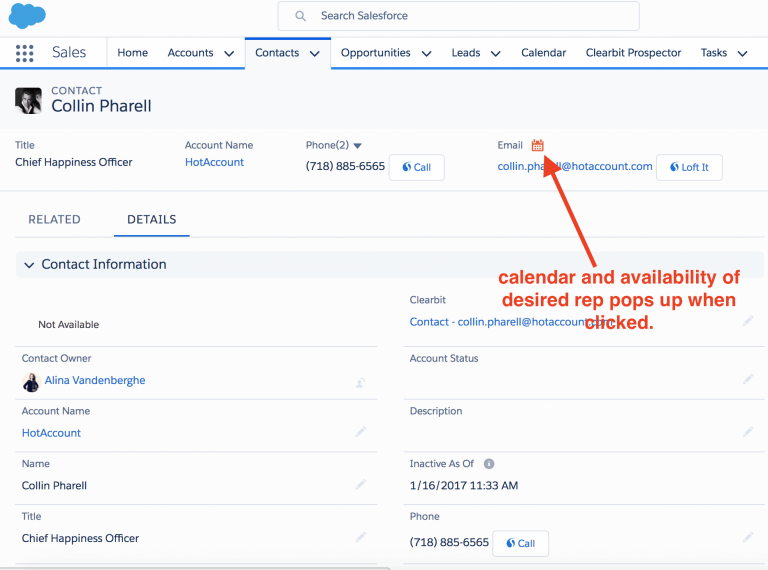768x570 pixels.
Task: Focus the Search Salesforce field
Action: [458, 16]
